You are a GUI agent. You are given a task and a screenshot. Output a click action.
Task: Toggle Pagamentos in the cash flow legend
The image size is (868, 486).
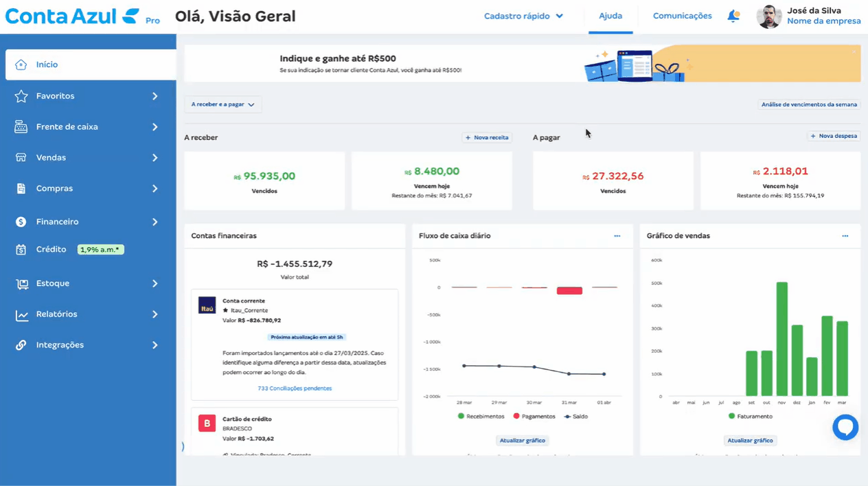point(534,415)
